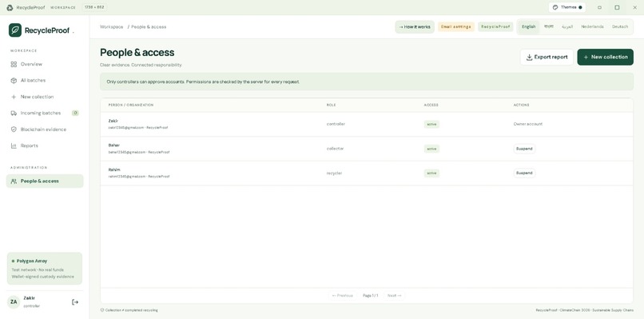Go to All batches
This screenshot has height=319, width=644.
coord(45,81)
